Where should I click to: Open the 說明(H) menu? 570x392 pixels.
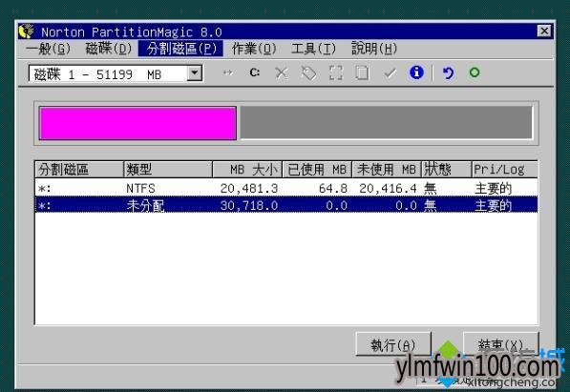pos(374,49)
